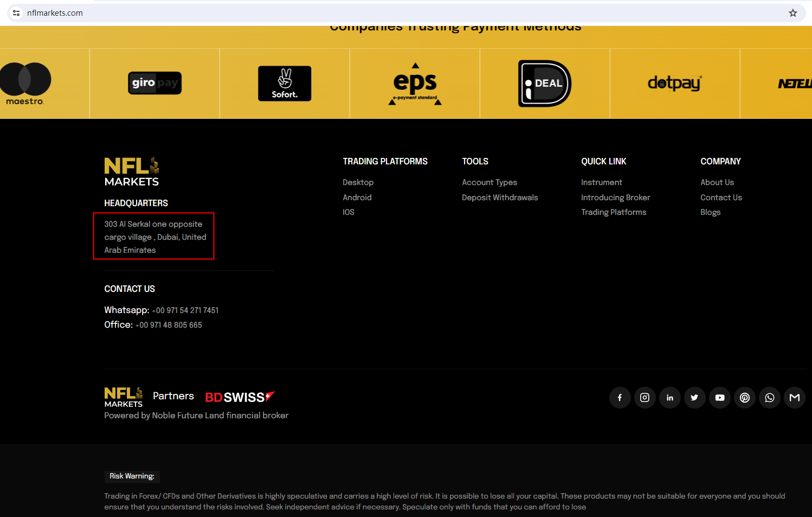Image resolution: width=812 pixels, height=517 pixels.
Task: Click the Risk Warning label
Action: coord(132,476)
